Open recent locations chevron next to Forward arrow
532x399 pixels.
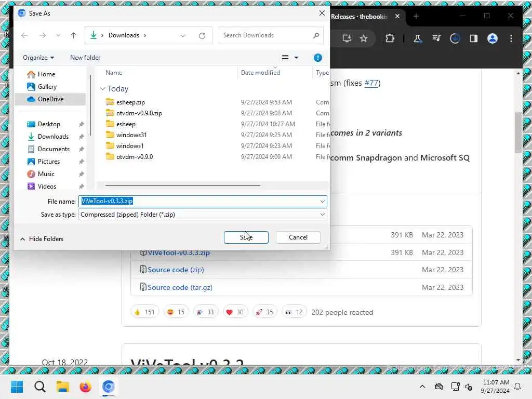click(58, 35)
